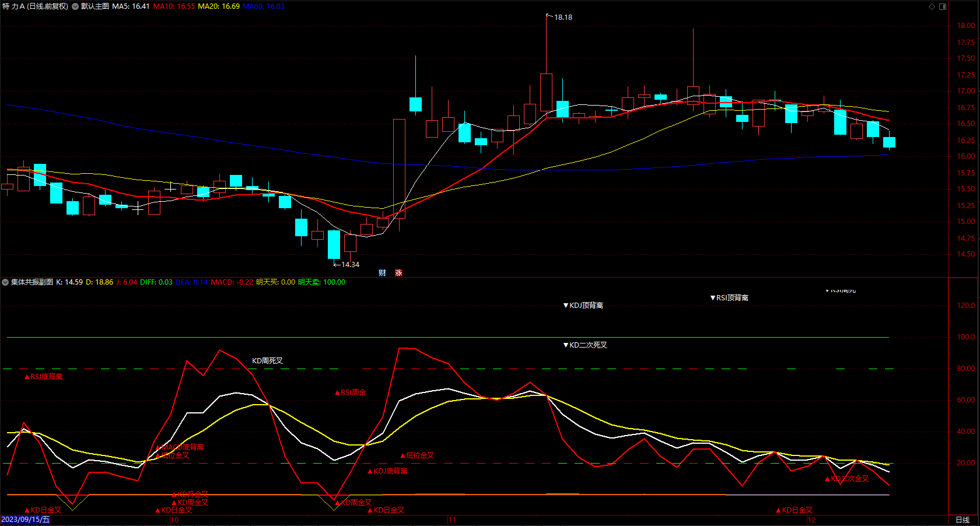
Task: Click the ▲KDJ底背离 signal marker
Action: point(387,471)
